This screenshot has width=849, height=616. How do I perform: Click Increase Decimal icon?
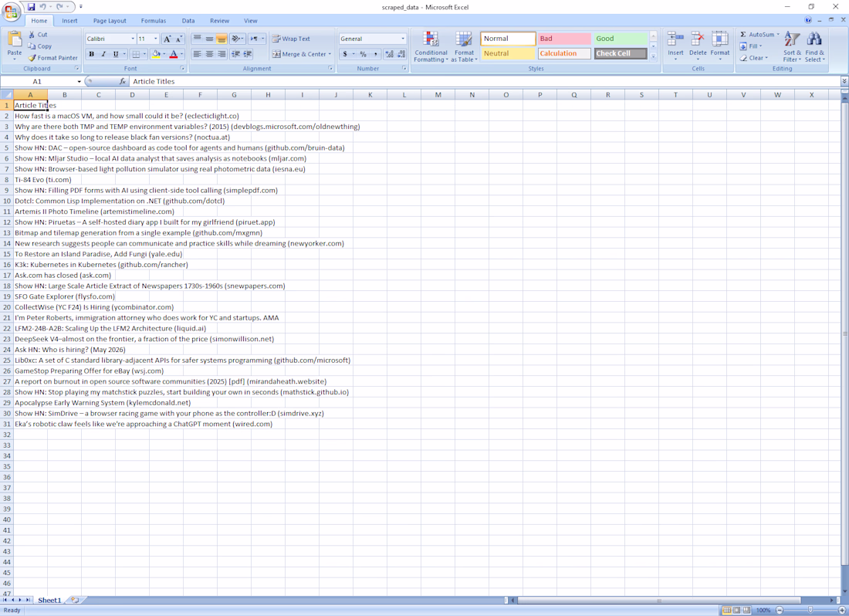(x=389, y=54)
